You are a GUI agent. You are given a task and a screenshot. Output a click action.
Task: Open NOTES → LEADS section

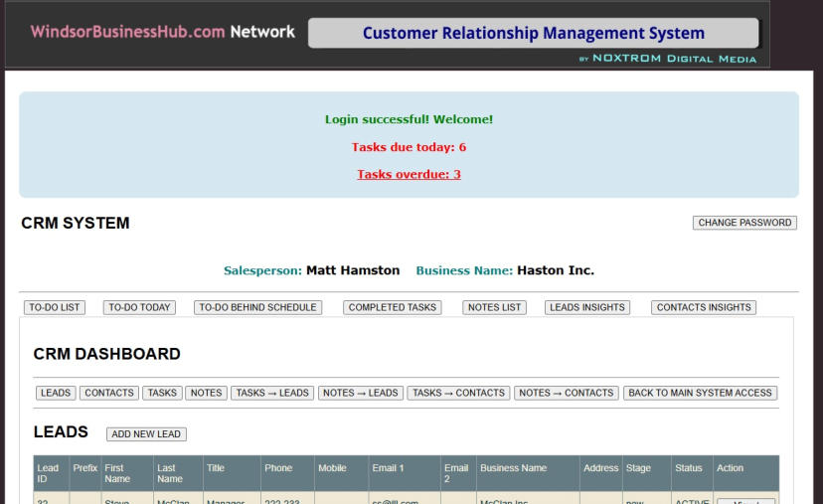(x=361, y=393)
